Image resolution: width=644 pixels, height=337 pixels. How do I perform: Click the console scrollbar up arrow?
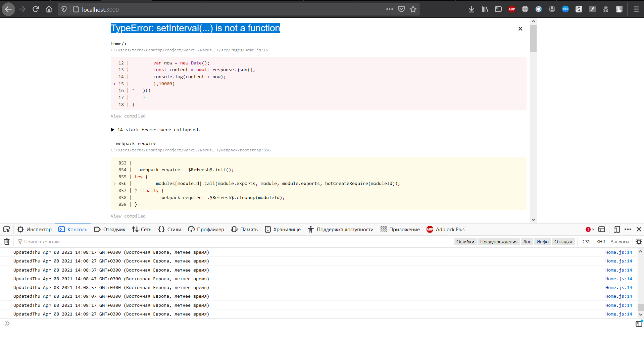(x=641, y=251)
